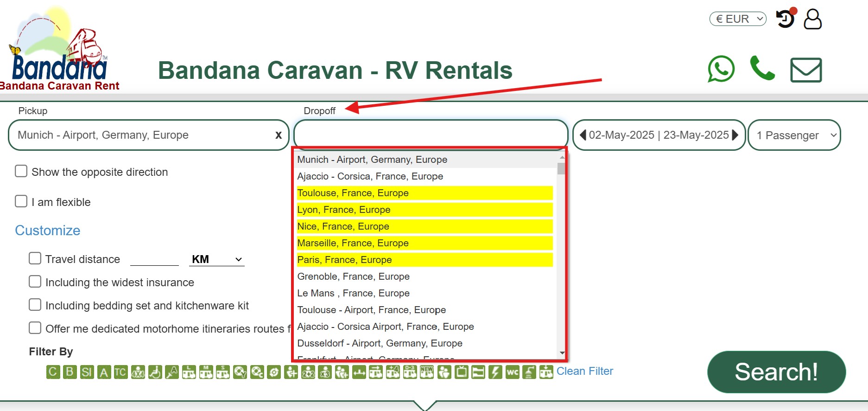Filter by class B icon

click(70, 372)
